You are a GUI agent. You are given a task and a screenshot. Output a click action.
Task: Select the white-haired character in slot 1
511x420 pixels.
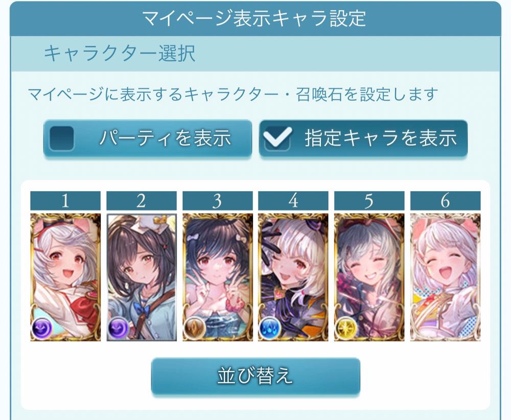coord(65,277)
